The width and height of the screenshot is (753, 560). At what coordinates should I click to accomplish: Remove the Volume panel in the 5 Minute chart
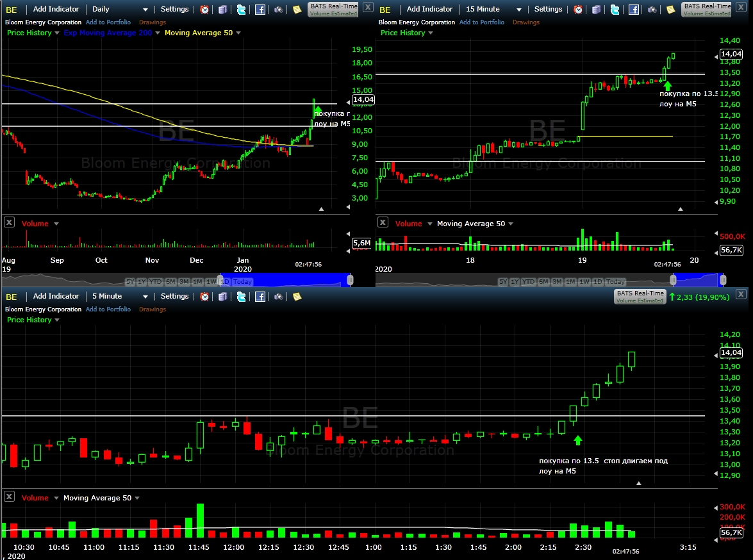point(9,497)
